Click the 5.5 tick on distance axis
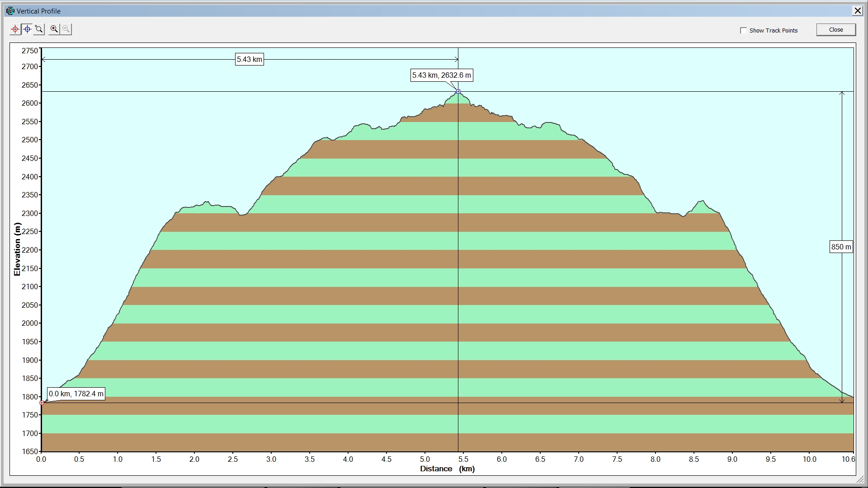 (463, 459)
